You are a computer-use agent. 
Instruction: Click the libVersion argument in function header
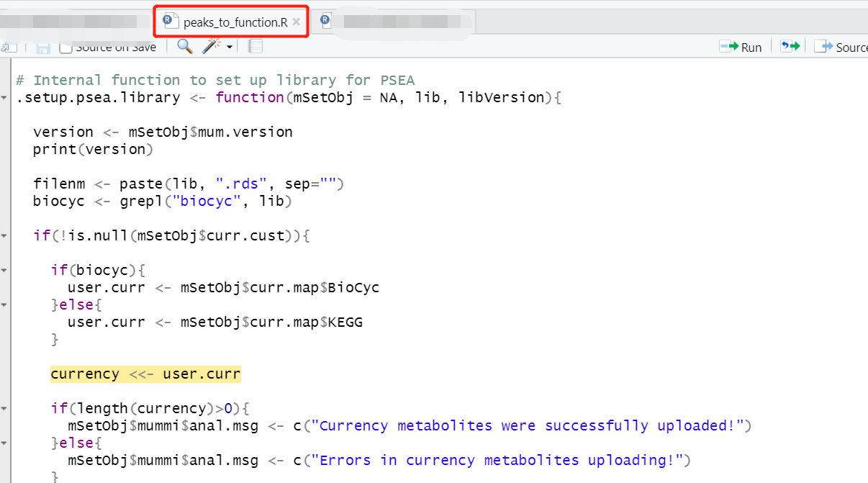tap(502, 97)
